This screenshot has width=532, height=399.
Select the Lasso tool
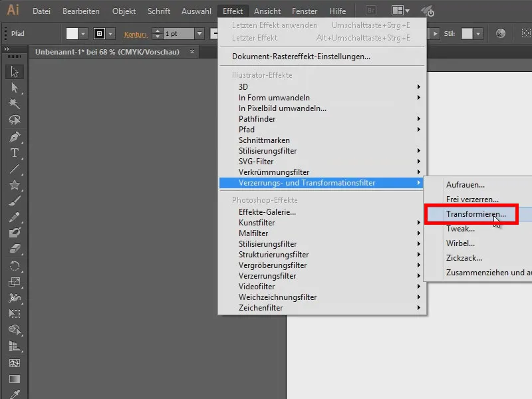coord(14,120)
